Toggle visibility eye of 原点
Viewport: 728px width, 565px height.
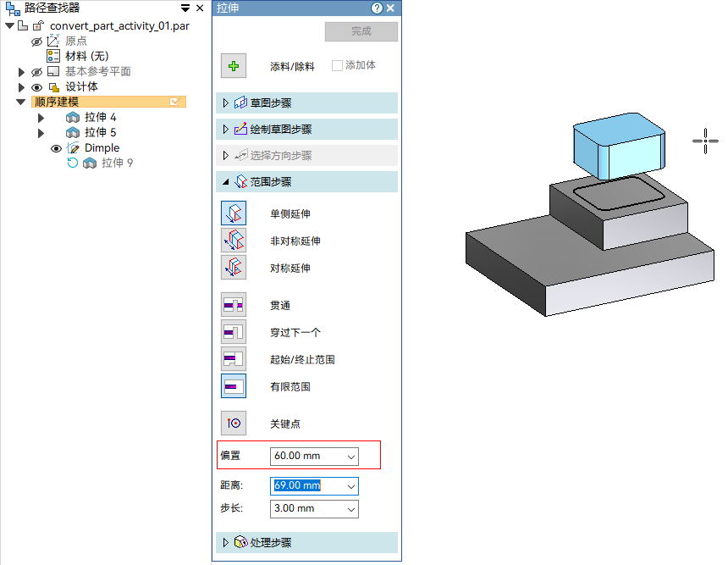point(36,42)
